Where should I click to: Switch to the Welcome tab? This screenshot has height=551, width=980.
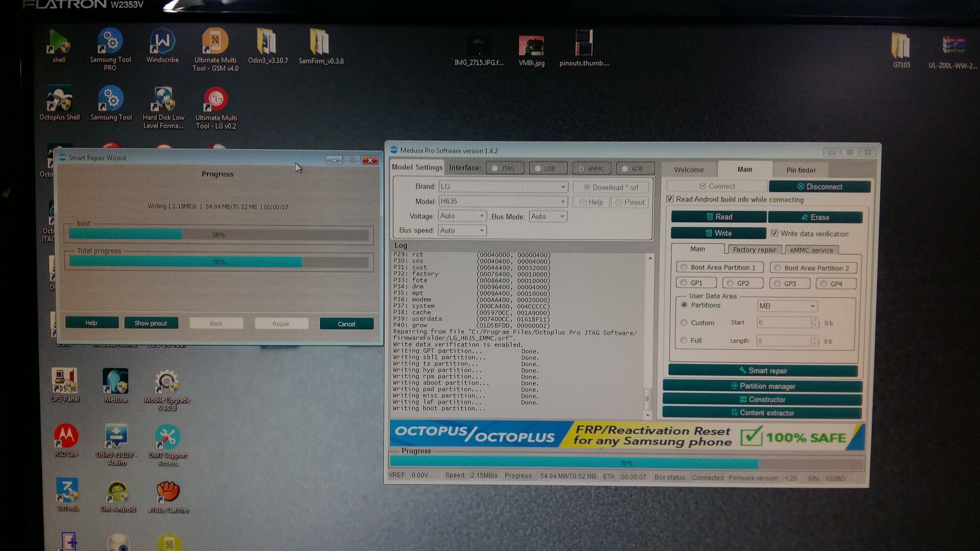[688, 170]
